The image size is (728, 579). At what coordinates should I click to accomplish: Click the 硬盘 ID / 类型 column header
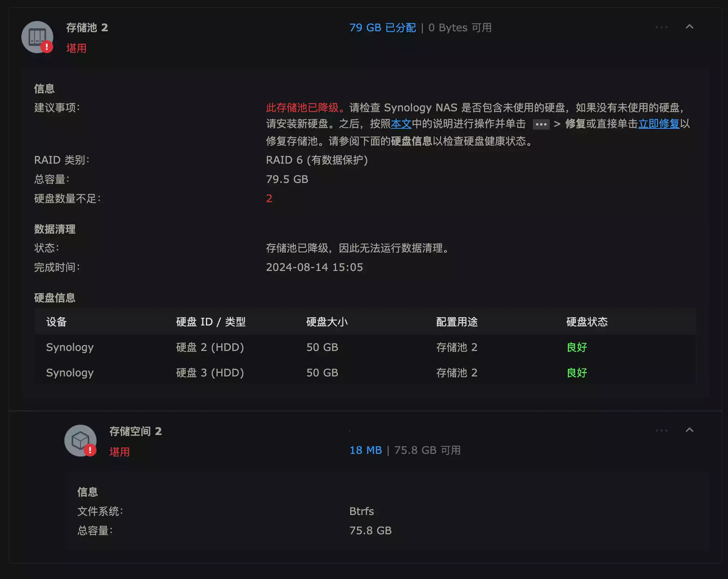point(211,322)
